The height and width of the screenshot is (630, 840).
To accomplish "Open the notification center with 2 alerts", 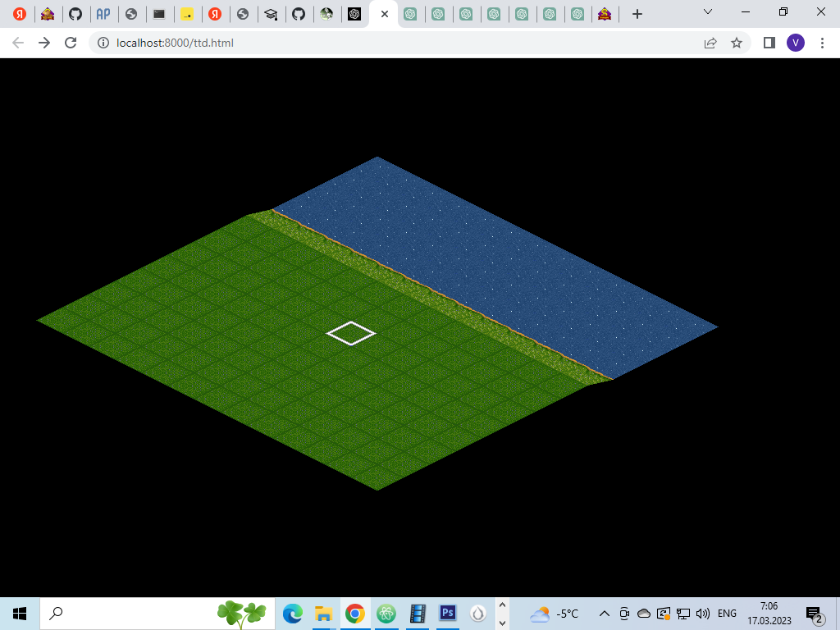I will click(x=815, y=614).
